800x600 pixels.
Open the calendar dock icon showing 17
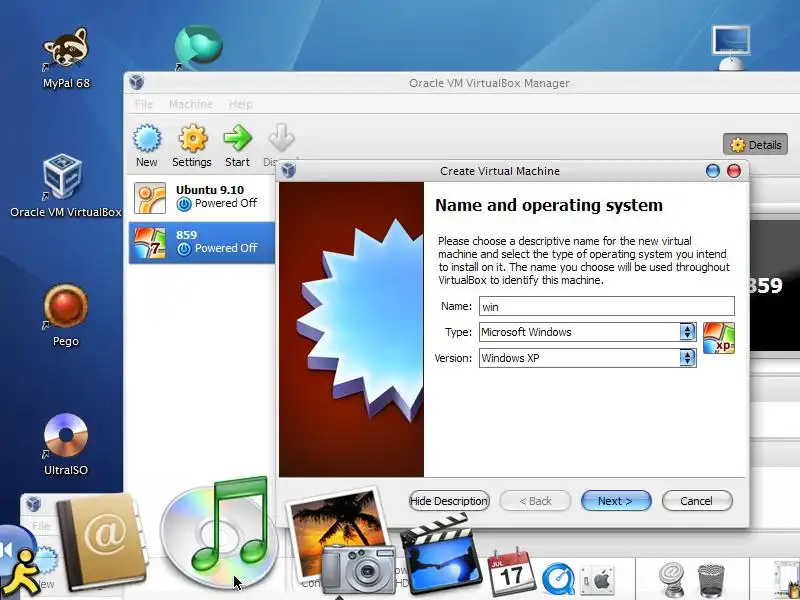[511, 571]
